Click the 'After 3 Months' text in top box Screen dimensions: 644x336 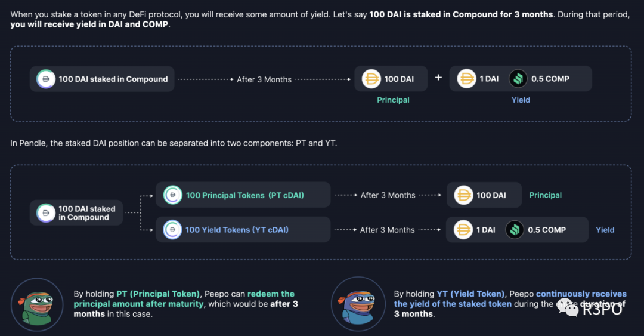(264, 79)
